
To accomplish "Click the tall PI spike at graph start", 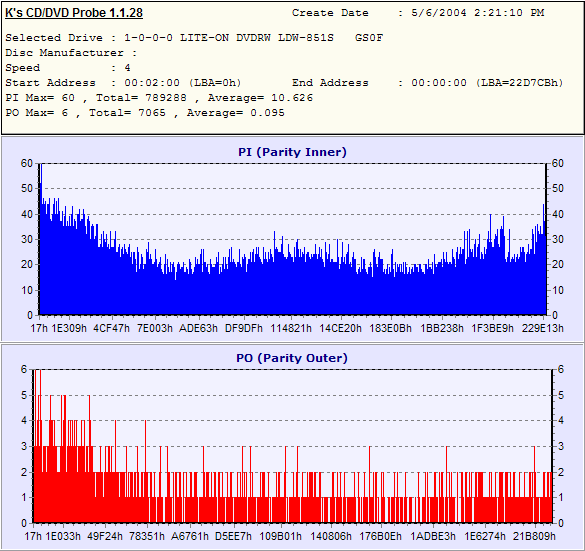I will (41, 187).
